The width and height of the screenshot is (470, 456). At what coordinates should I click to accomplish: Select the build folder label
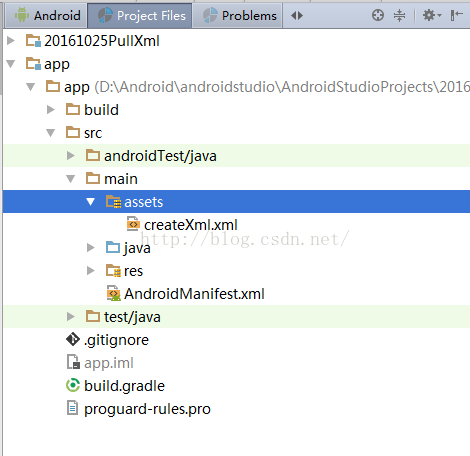click(101, 110)
